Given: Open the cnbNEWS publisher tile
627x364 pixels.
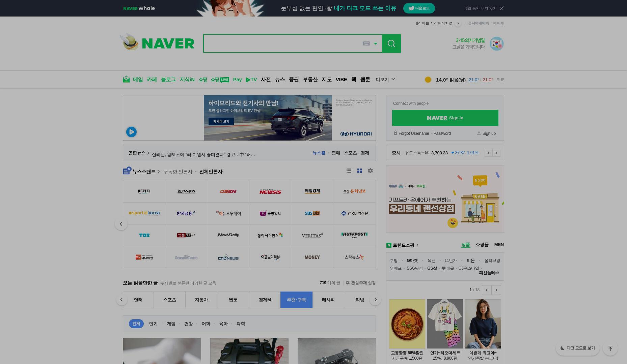Looking at the screenshot, I should 228,257.
